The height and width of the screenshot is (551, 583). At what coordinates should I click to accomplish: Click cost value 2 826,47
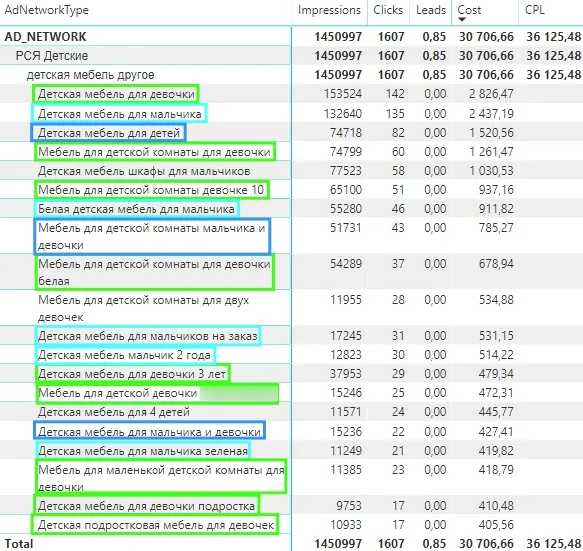[491, 93]
